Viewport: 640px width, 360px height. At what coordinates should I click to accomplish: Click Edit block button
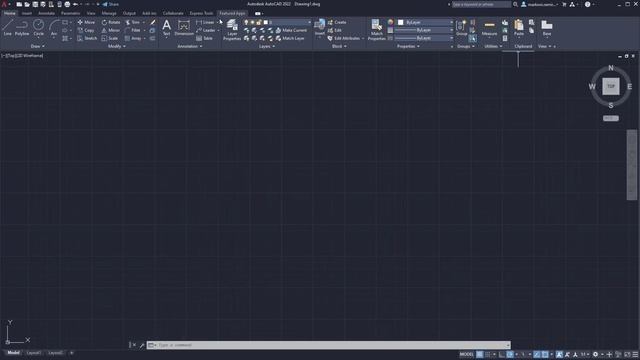tap(334, 30)
